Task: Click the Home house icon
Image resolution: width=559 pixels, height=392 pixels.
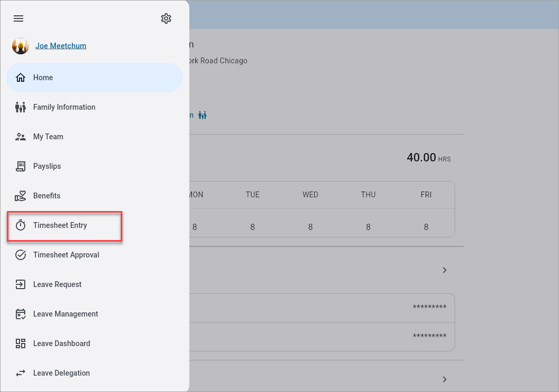Action: (21, 78)
